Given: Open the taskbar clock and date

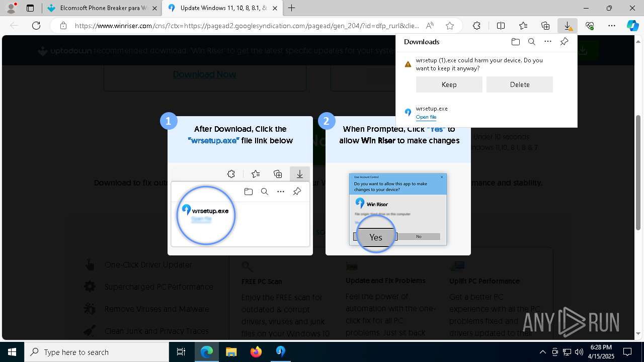Looking at the screenshot, I should [x=601, y=352].
